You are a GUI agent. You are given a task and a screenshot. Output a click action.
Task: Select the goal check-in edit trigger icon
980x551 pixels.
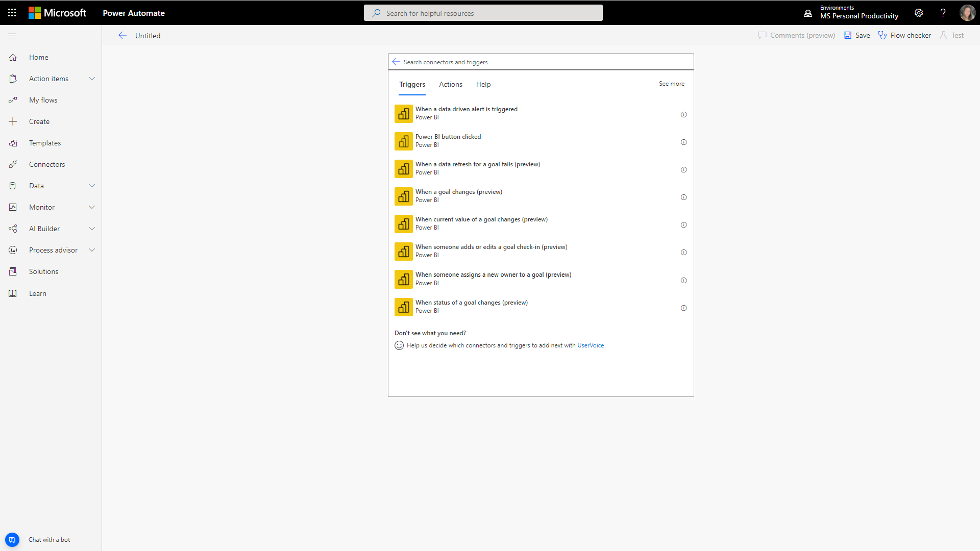point(403,251)
